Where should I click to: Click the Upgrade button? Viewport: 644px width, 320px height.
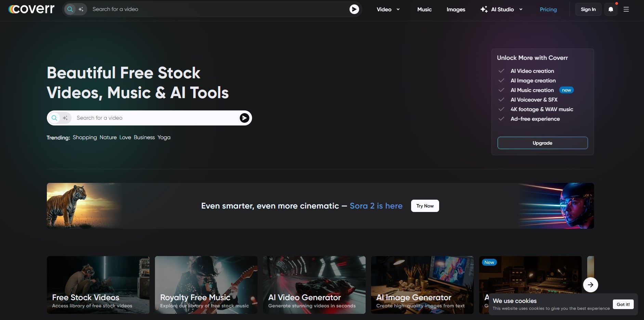(542, 143)
